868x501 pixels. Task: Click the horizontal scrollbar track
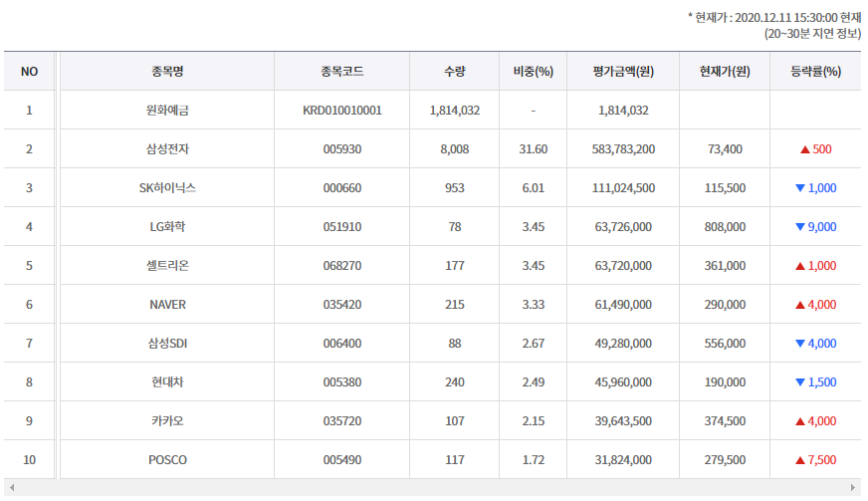(432, 488)
